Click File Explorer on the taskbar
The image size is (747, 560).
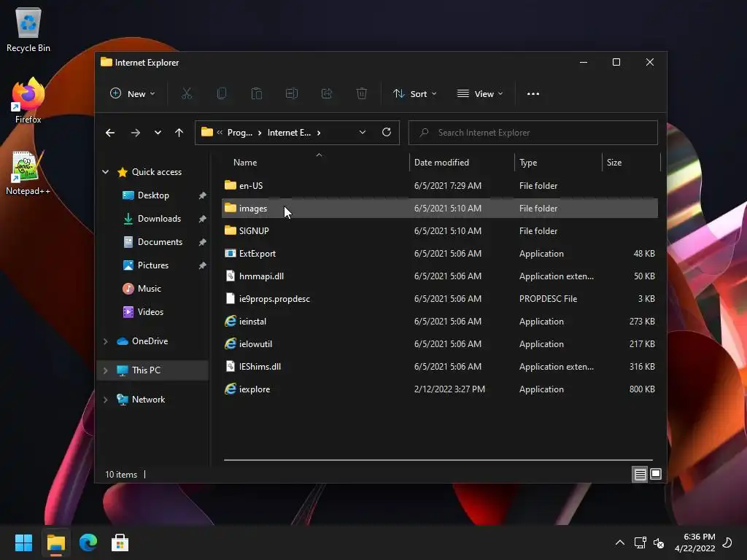(x=56, y=542)
